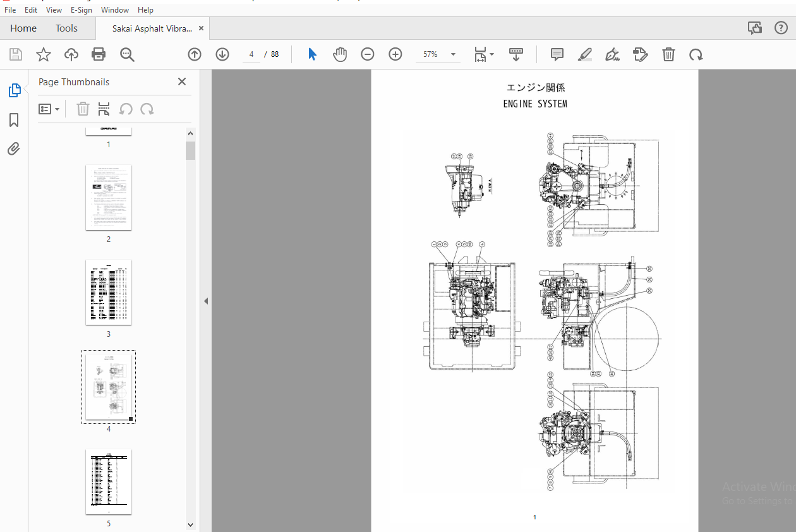The width and height of the screenshot is (796, 532).
Task: Open the Attachments paperclip panel
Action: 14,149
